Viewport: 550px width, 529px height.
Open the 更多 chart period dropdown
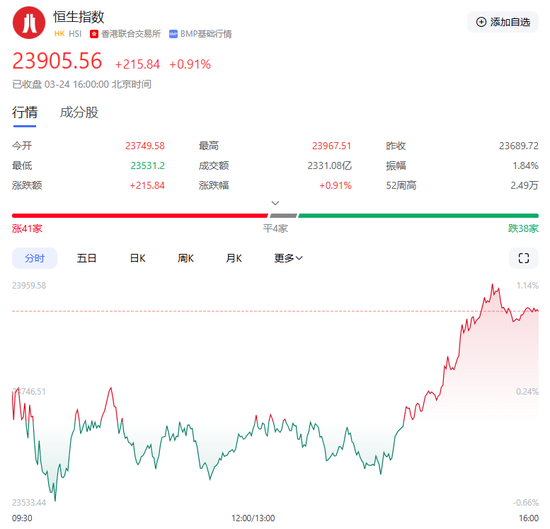(x=288, y=259)
